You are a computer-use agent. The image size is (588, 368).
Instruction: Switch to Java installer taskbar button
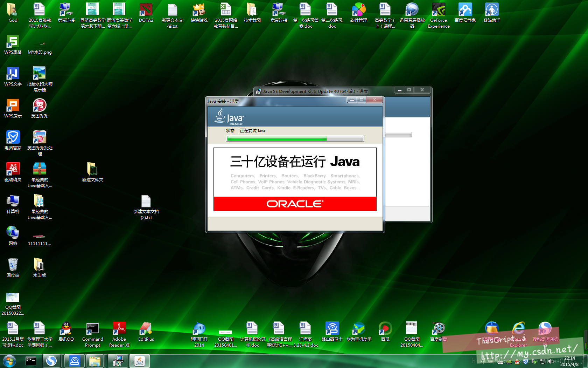pos(140,361)
